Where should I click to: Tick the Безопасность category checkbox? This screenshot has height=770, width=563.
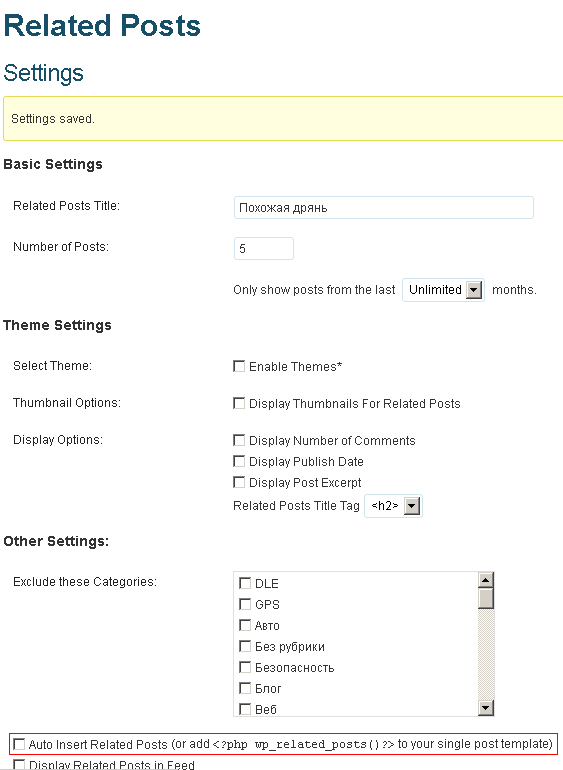(x=245, y=667)
